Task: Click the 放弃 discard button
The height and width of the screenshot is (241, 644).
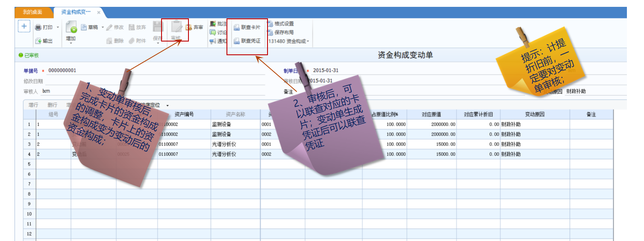Action: coord(138,27)
